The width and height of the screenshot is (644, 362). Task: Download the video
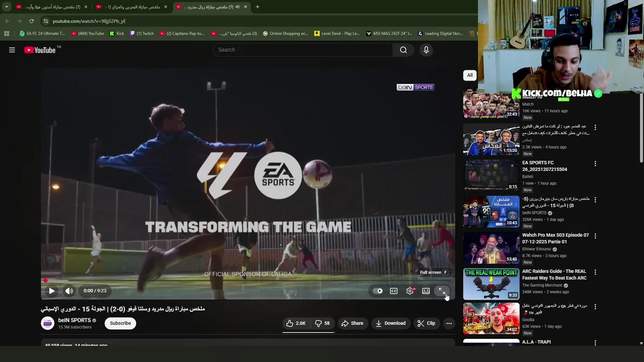coord(390,323)
